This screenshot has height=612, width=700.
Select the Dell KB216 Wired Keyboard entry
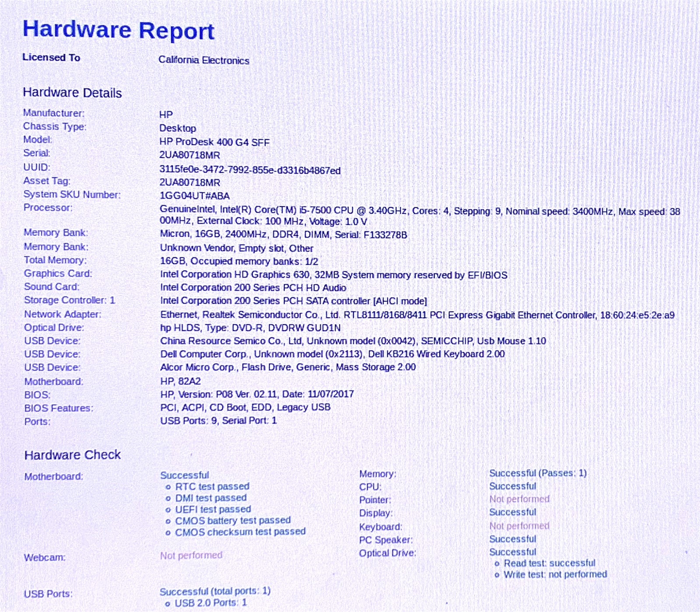pos(332,354)
